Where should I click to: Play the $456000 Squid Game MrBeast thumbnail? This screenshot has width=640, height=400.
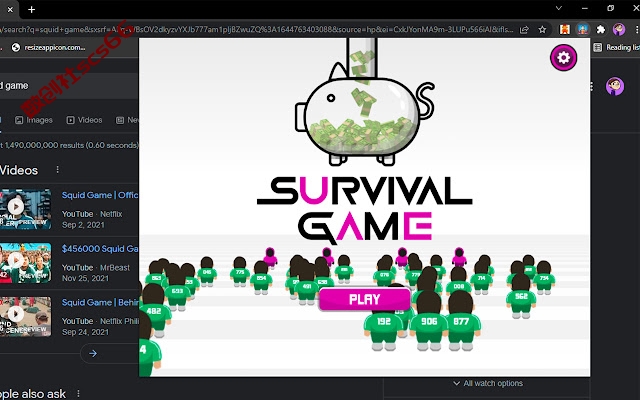(25, 262)
